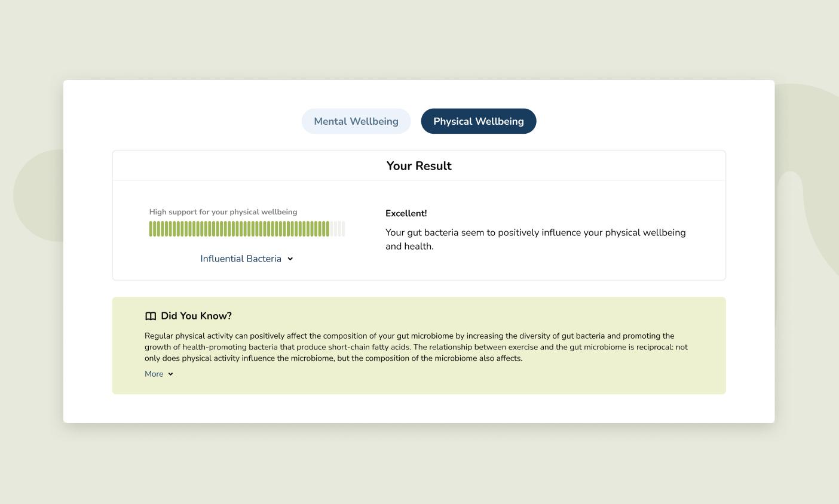The width and height of the screenshot is (839, 504).
Task: Click the last green segment of the bar
Action: click(327, 229)
